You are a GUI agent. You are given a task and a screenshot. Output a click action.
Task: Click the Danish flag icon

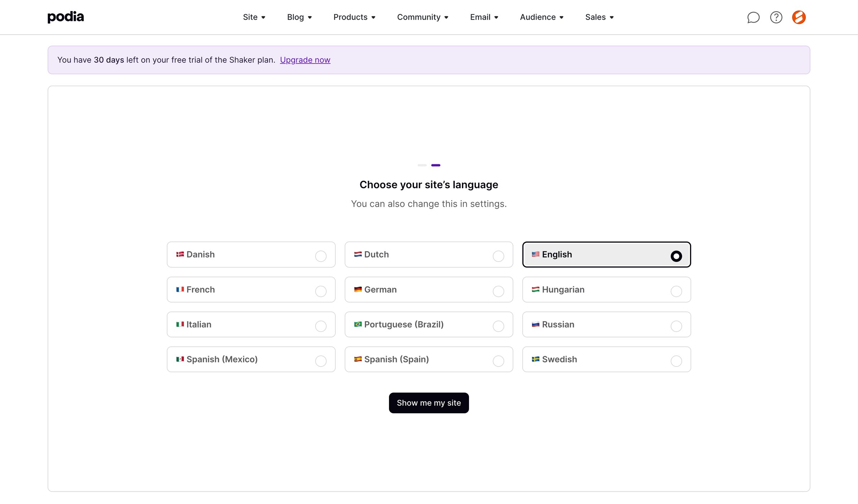click(x=180, y=254)
